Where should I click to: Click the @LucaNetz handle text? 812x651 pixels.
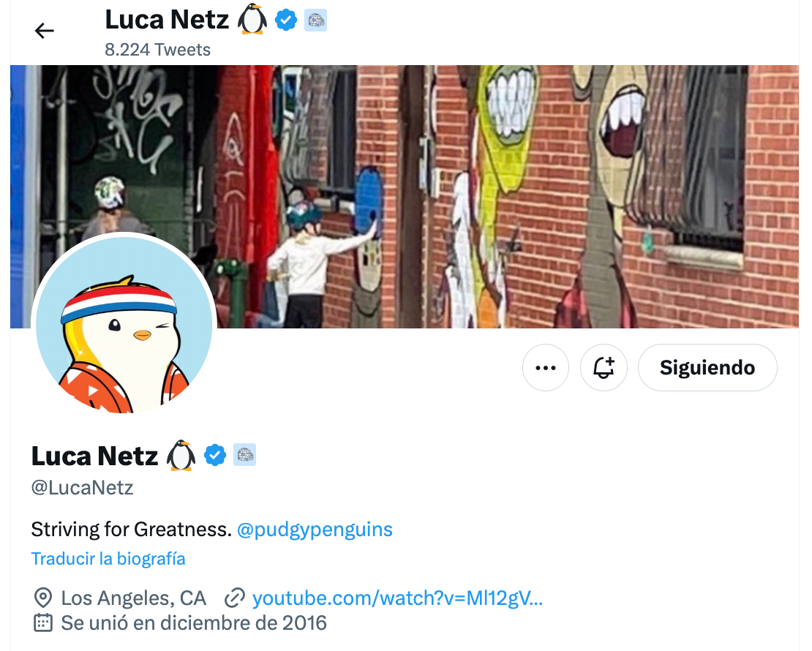(x=83, y=488)
